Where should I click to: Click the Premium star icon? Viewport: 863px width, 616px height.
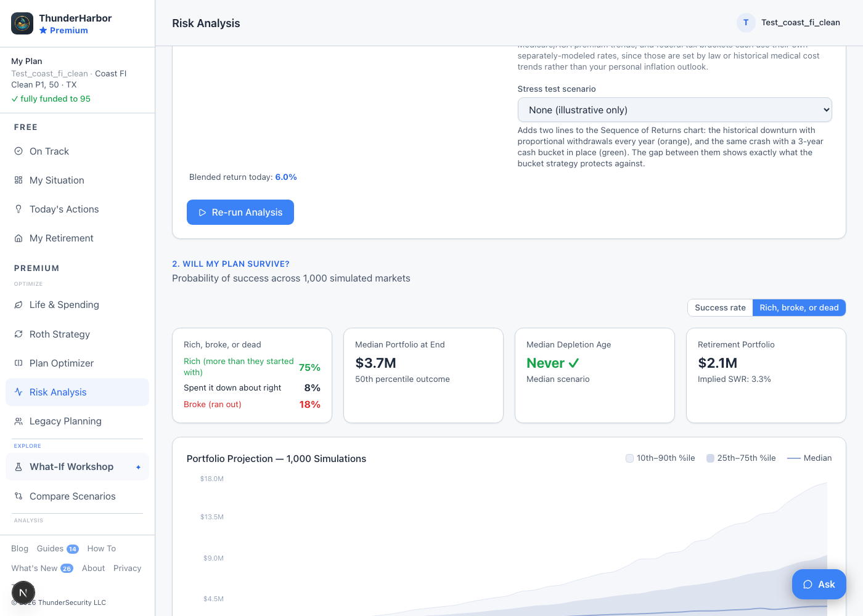pos(43,30)
